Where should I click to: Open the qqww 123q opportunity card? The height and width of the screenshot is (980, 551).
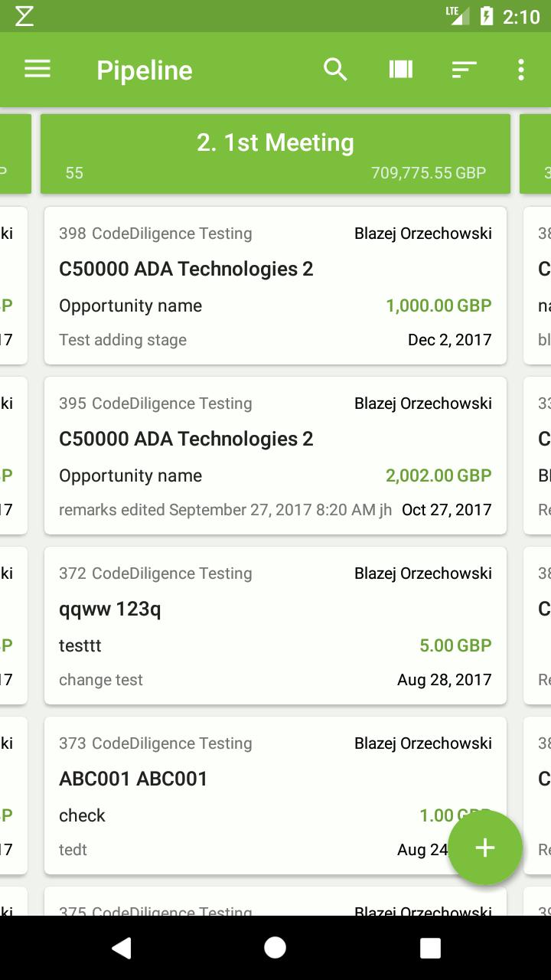click(x=275, y=626)
